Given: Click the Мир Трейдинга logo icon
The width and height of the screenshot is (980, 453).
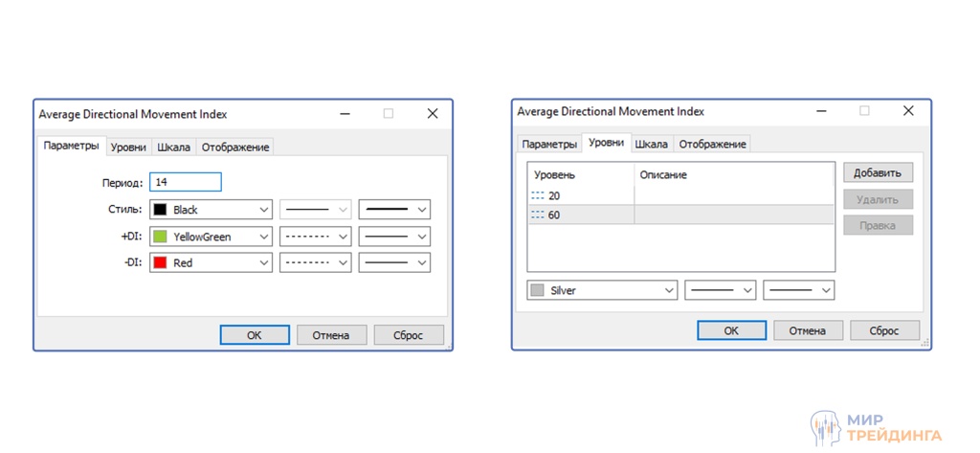Looking at the screenshot, I should point(825,427).
